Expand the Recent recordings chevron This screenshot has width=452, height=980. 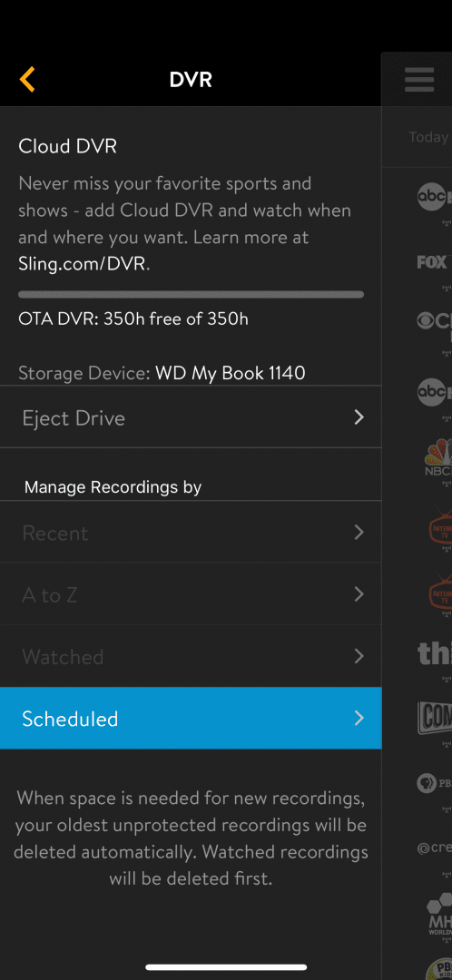(x=359, y=532)
